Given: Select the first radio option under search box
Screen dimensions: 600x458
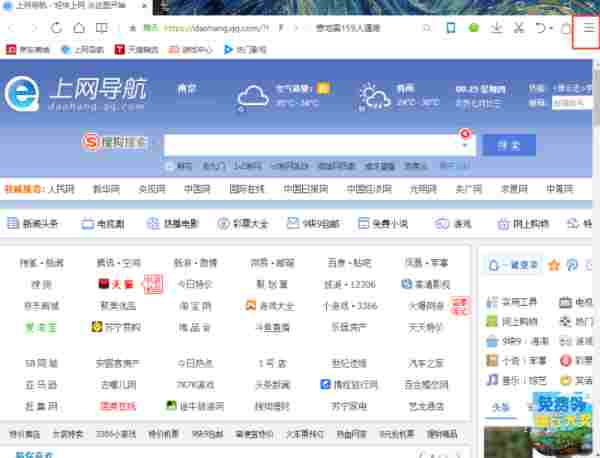Looking at the screenshot, I should [x=170, y=166].
